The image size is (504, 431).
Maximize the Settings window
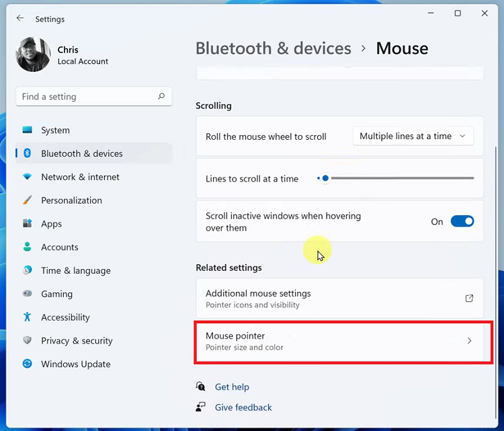(458, 13)
